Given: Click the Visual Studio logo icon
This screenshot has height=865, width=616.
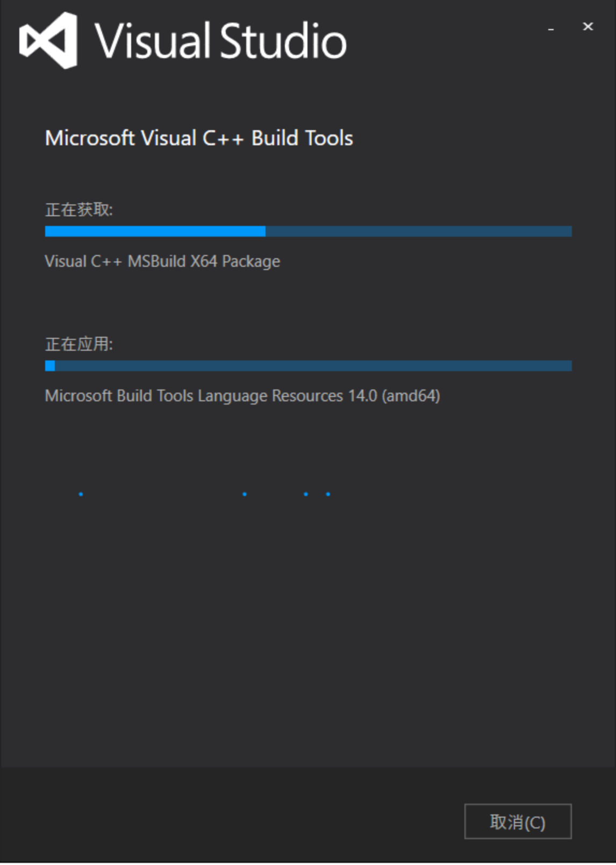Looking at the screenshot, I should tap(48, 40).
